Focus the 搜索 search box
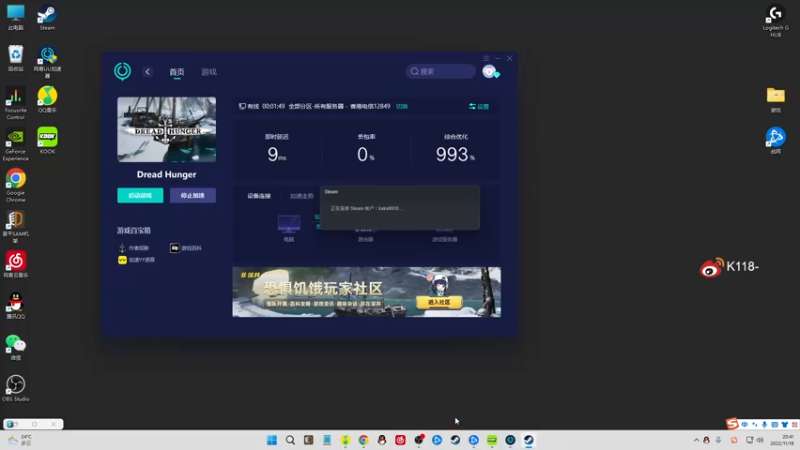Screen dimensions: 800x450 (x=441, y=71)
